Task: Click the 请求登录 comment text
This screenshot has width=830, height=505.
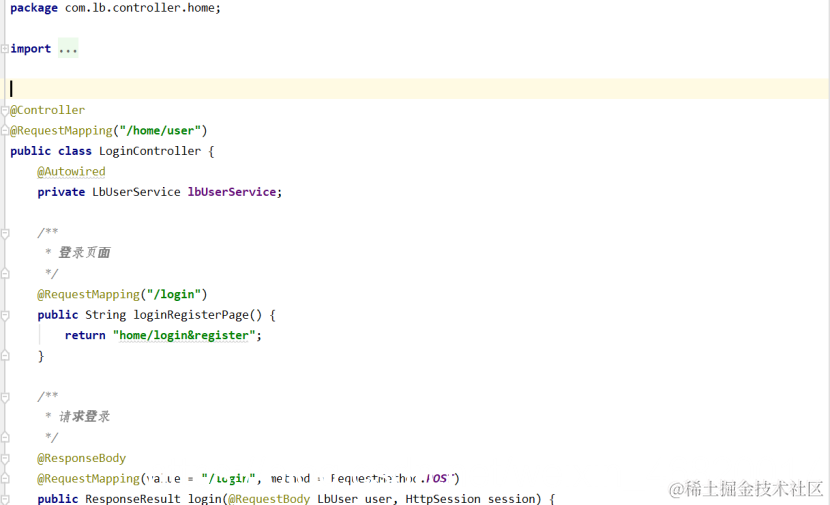Action: coord(84,417)
